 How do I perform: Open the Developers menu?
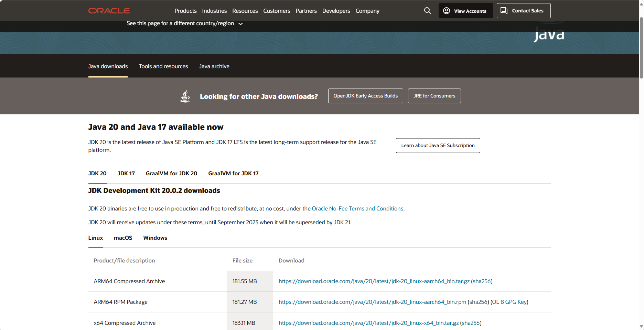click(x=336, y=11)
